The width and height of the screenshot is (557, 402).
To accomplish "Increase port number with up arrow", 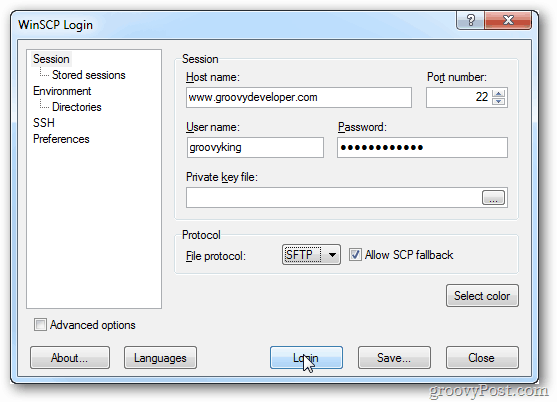I will (499, 93).
